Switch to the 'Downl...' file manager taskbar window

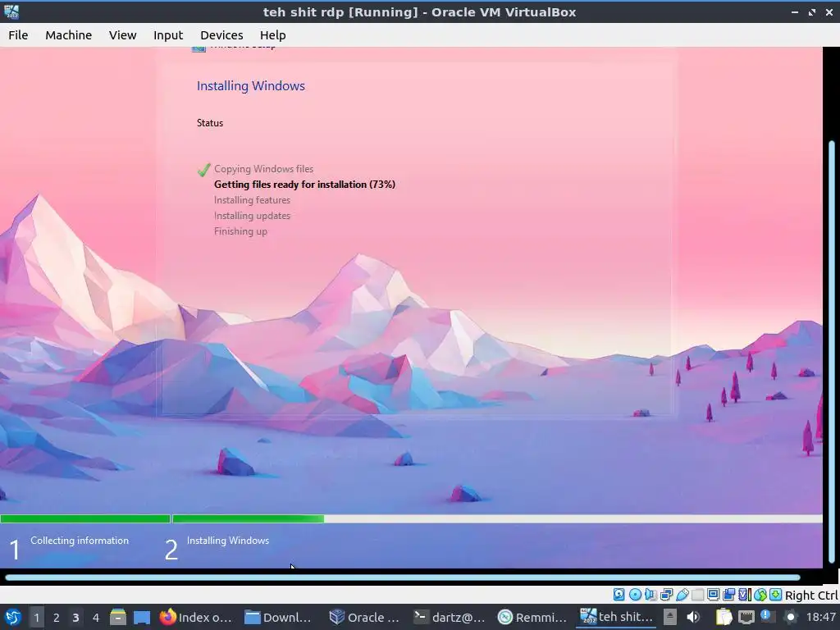click(x=278, y=617)
